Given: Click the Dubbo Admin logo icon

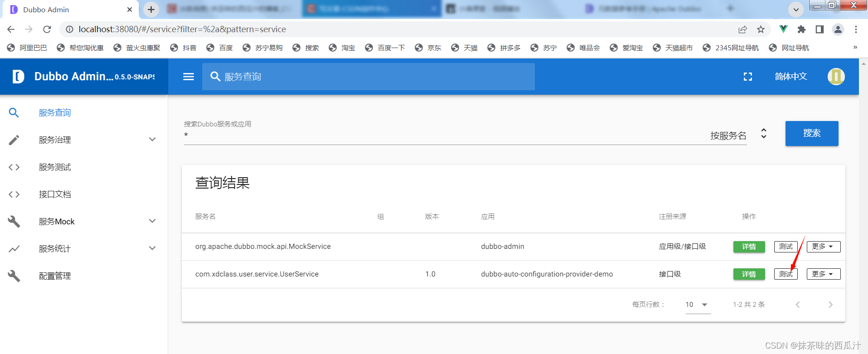Looking at the screenshot, I should (x=18, y=77).
